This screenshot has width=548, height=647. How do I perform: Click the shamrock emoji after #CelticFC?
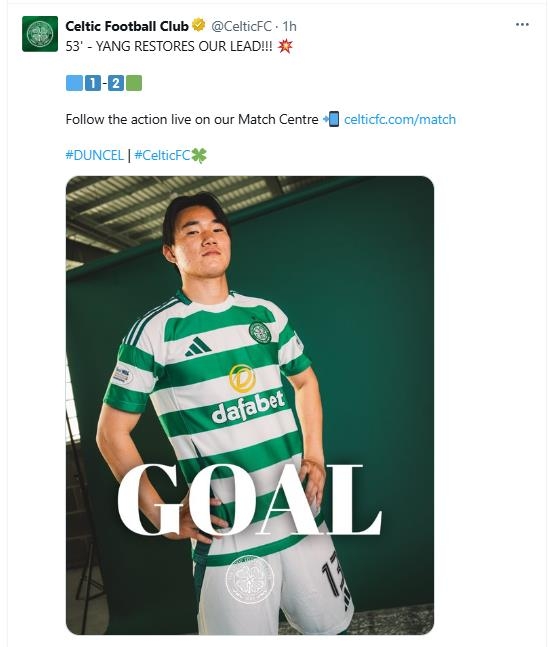point(199,156)
